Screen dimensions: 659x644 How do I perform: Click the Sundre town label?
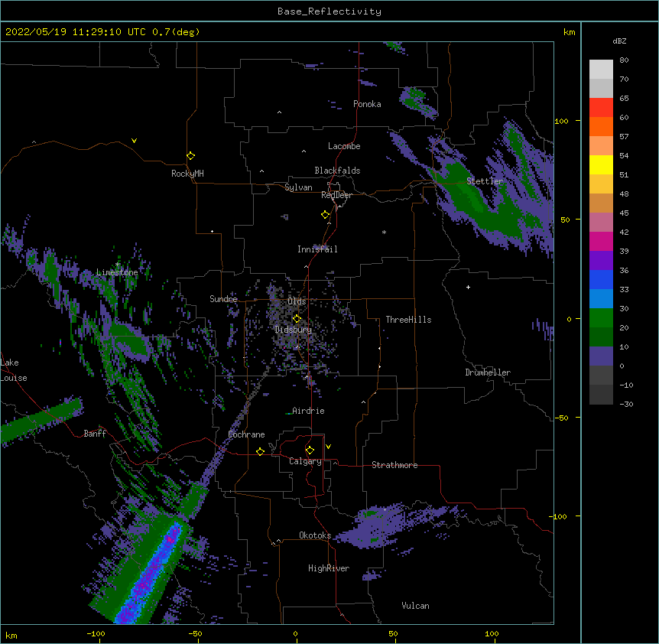pyautogui.click(x=223, y=299)
